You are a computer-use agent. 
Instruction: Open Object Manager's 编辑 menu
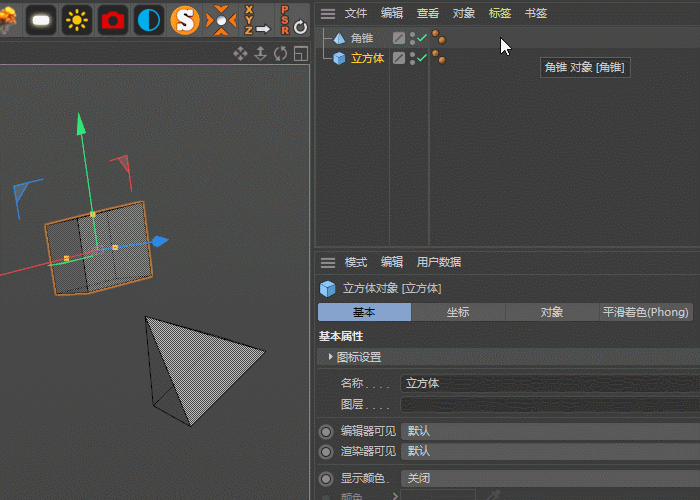pos(392,13)
